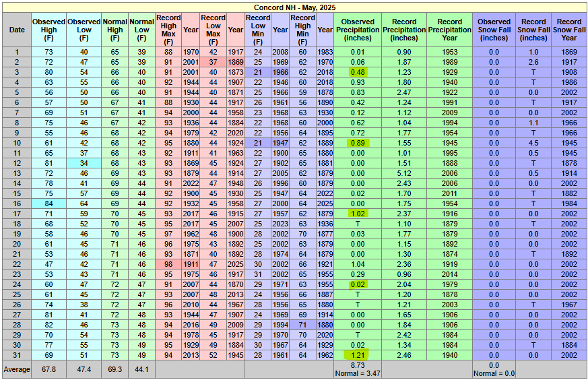This screenshot has height=380, width=588.
Task: Click average normal high 69.3
Action: pos(115,369)
